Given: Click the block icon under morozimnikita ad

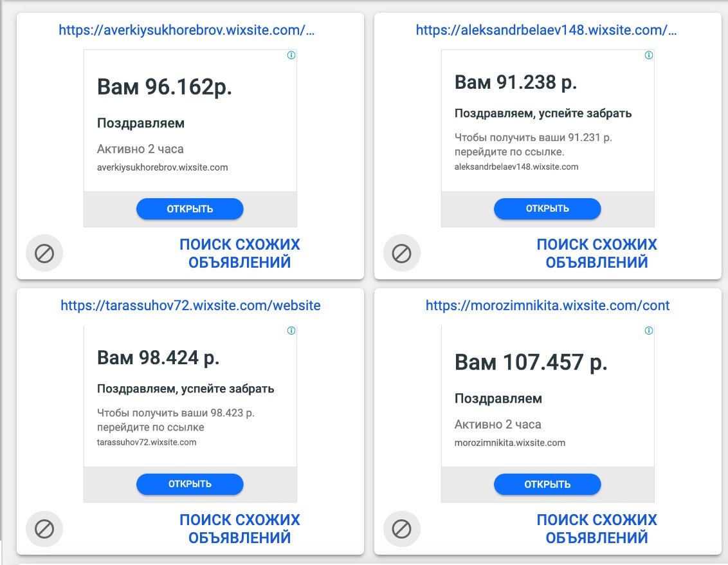Looking at the screenshot, I should (401, 529).
